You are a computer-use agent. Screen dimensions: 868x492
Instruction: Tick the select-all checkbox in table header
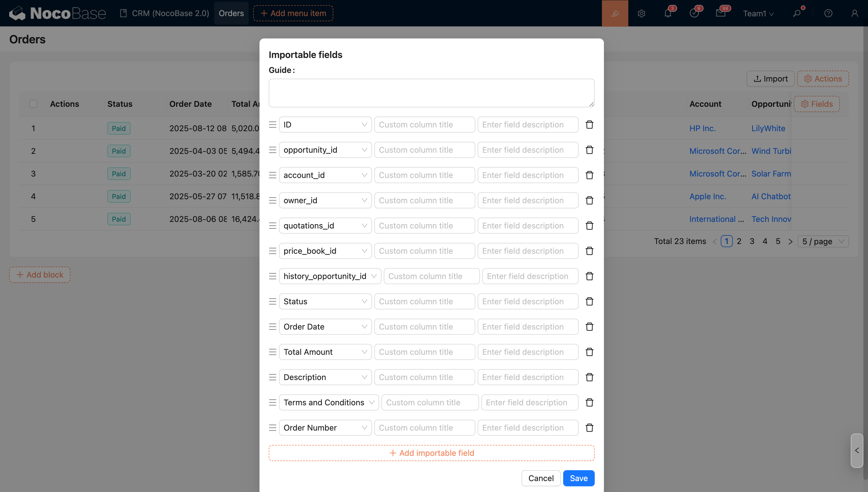click(33, 104)
